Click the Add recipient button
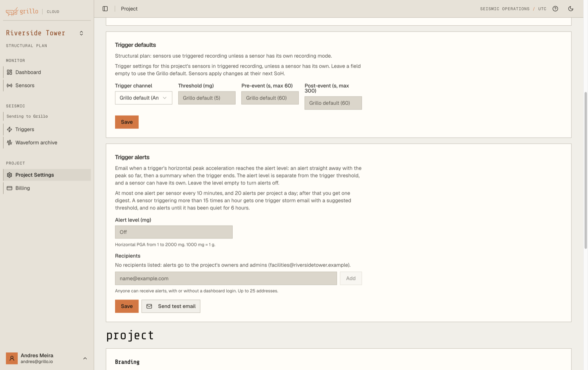588x370 pixels. pos(351,278)
